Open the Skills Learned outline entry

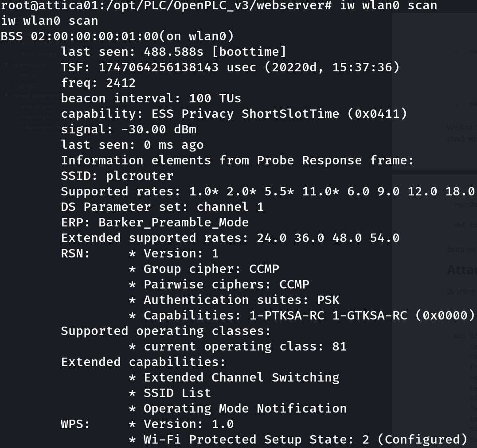(x=39, y=55)
